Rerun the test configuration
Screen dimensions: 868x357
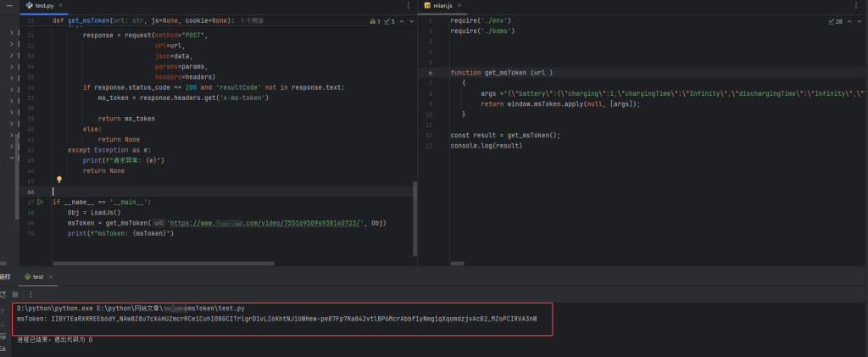click(3, 293)
